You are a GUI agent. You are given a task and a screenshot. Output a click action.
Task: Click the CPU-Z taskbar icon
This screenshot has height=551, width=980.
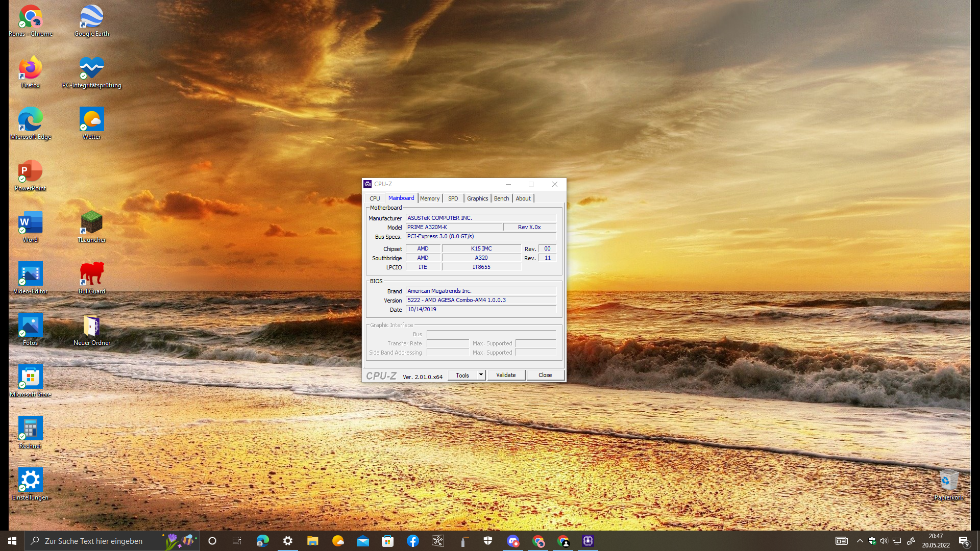point(588,541)
